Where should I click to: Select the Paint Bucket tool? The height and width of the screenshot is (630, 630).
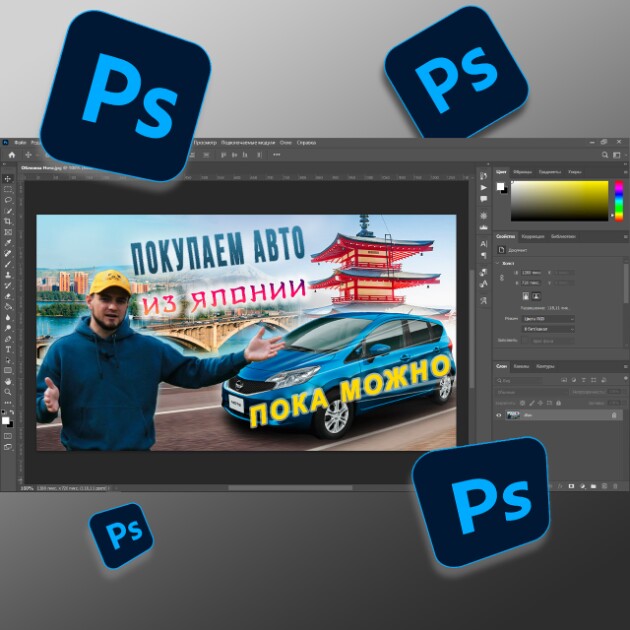click(x=8, y=307)
